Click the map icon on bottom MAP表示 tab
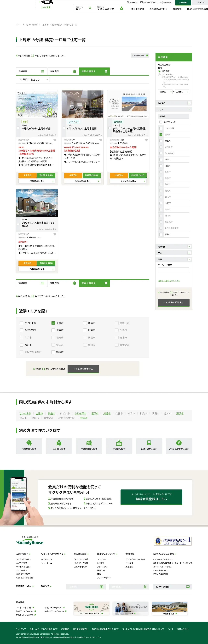 pos(74,283)
